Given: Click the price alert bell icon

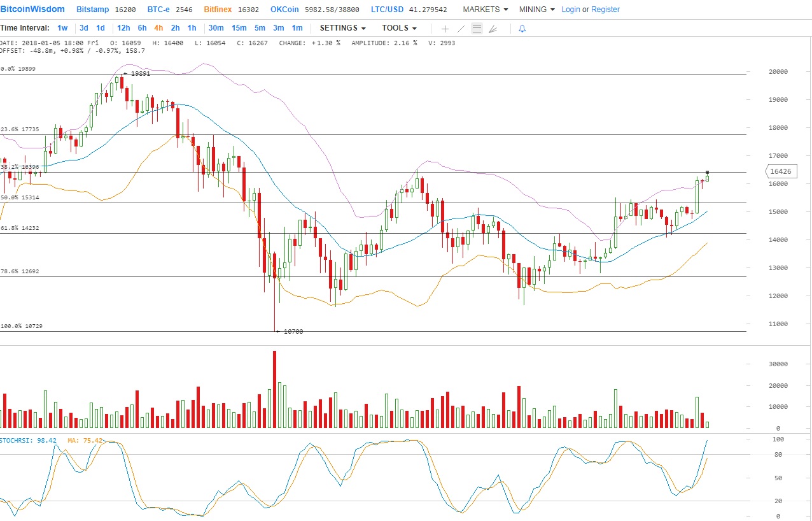Looking at the screenshot, I should (522, 29).
